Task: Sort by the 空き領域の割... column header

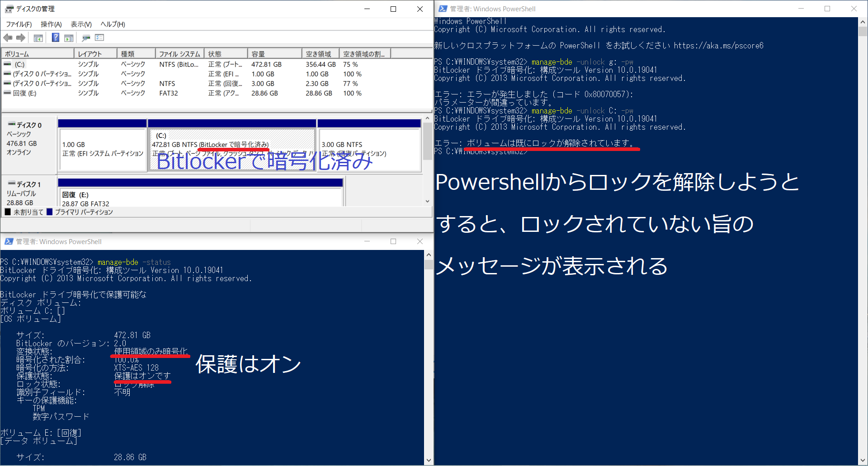Action: (365, 54)
